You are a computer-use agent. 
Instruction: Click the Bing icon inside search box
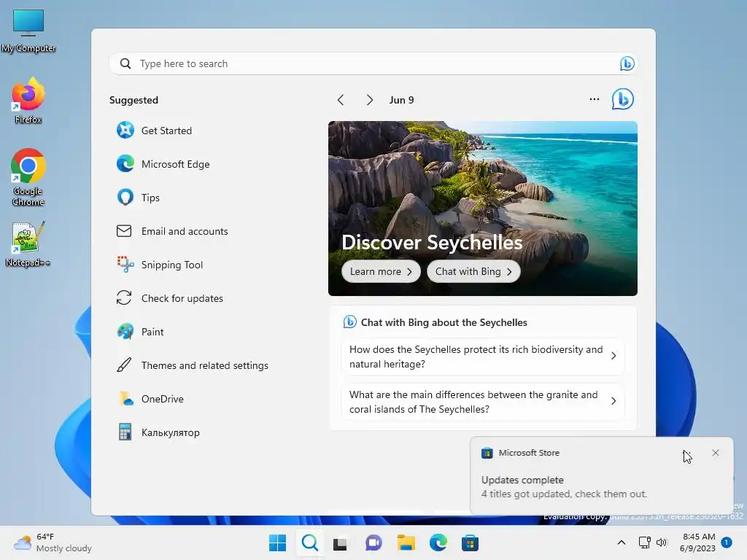[627, 63]
